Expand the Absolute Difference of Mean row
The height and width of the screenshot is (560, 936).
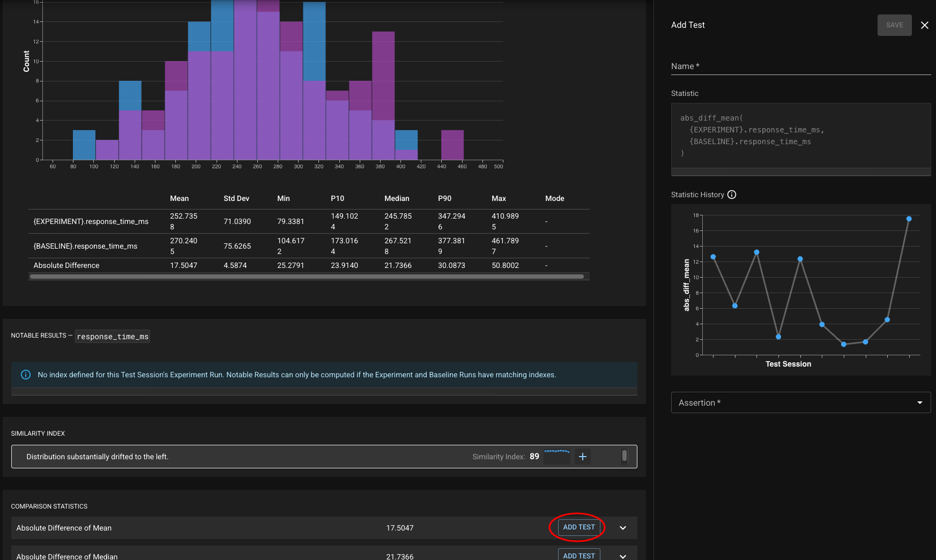coord(623,528)
